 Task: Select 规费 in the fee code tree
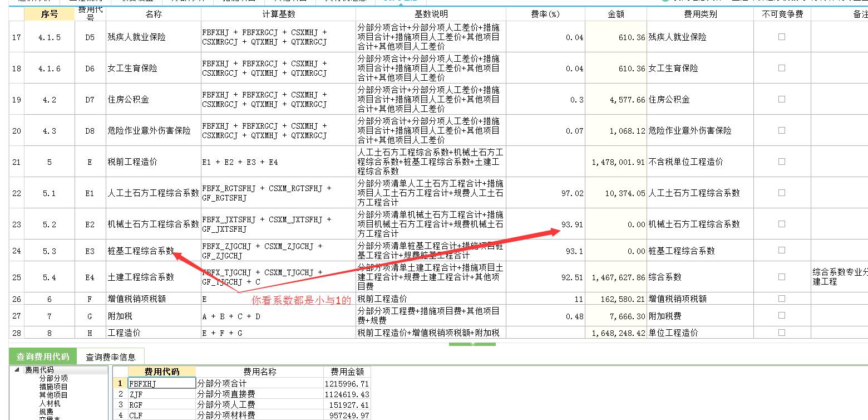tap(46, 412)
